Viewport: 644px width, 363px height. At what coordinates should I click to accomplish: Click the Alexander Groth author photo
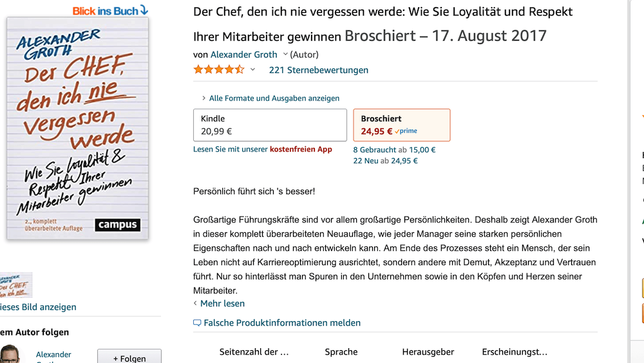click(10, 354)
